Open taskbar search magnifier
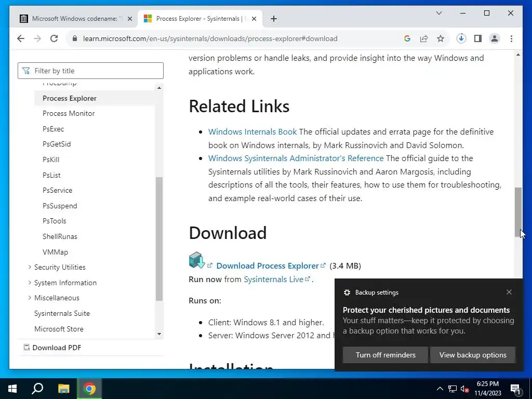Screen dimensions: 532x399 pos(37,389)
